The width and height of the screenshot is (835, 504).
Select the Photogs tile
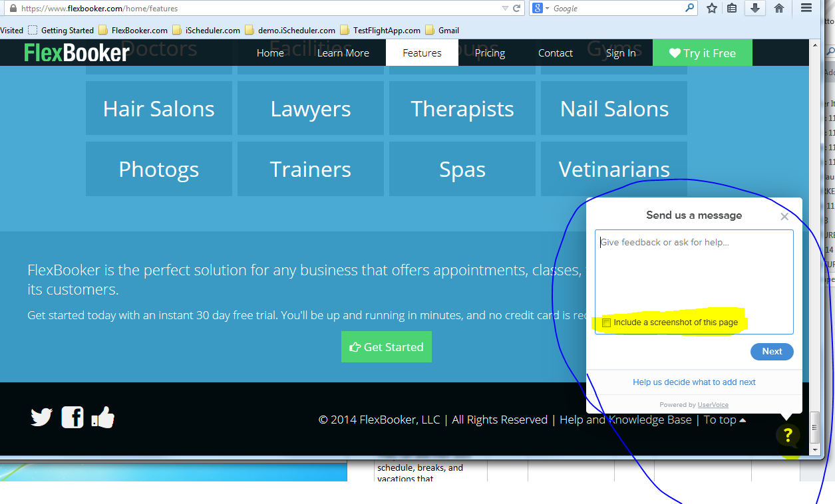point(159,169)
